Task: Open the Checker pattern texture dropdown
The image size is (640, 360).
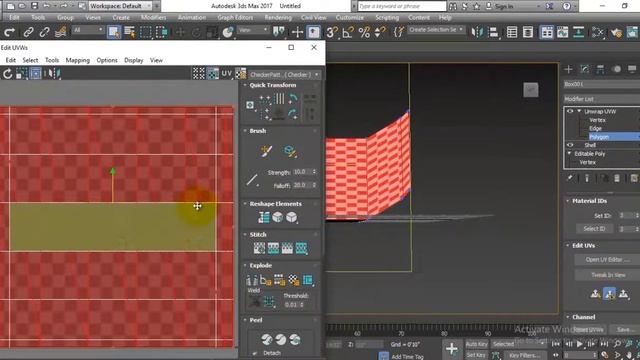Action: pyautogui.click(x=284, y=75)
